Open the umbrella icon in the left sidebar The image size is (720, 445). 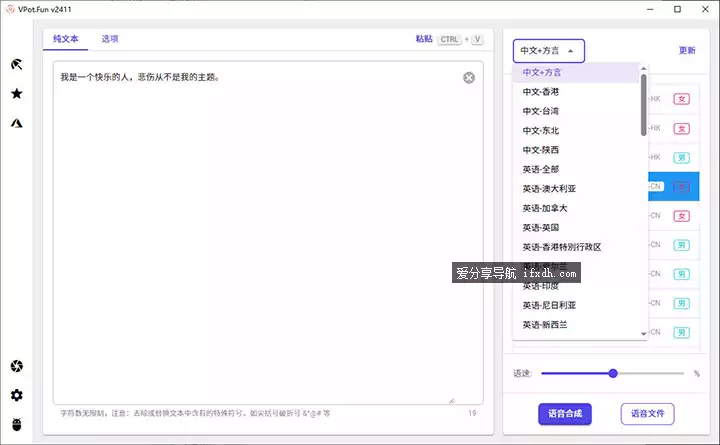click(x=17, y=64)
